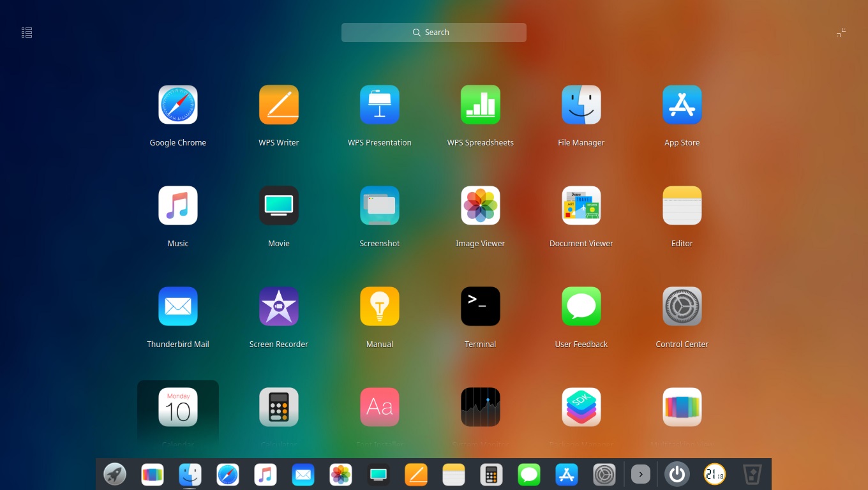Open WPS Writer from the app grid

(x=279, y=105)
